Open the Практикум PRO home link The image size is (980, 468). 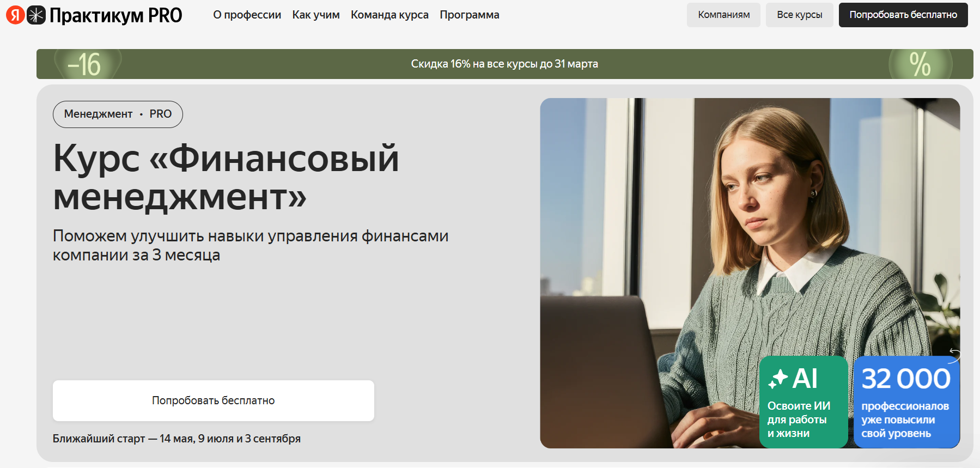tap(115, 15)
